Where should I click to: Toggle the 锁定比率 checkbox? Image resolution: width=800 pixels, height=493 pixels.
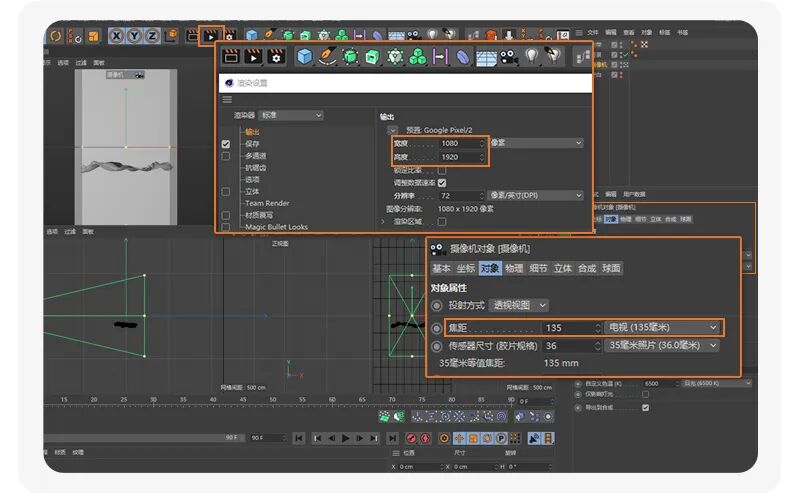click(x=442, y=170)
